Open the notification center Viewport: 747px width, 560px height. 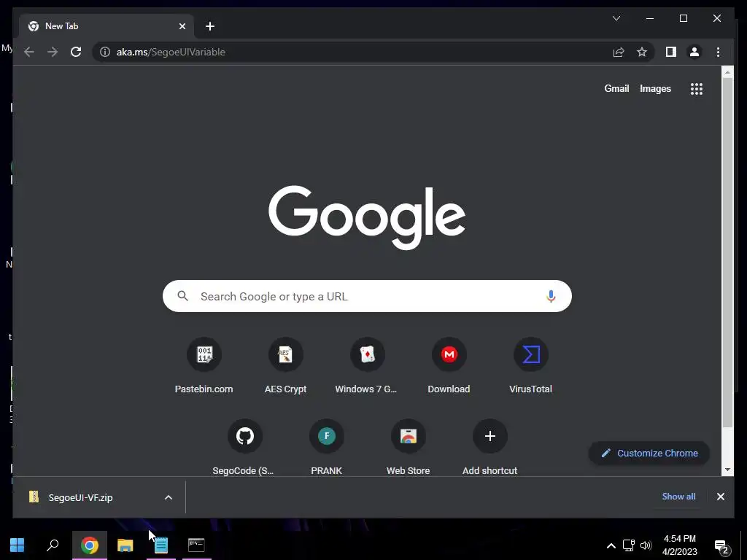tap(722, 546)
